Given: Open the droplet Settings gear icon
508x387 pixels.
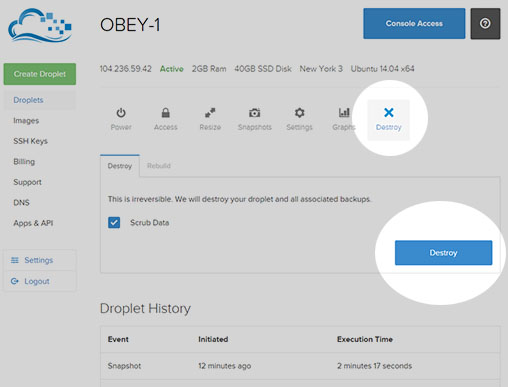Looking at the screenshot, I should tap(299, 113).
